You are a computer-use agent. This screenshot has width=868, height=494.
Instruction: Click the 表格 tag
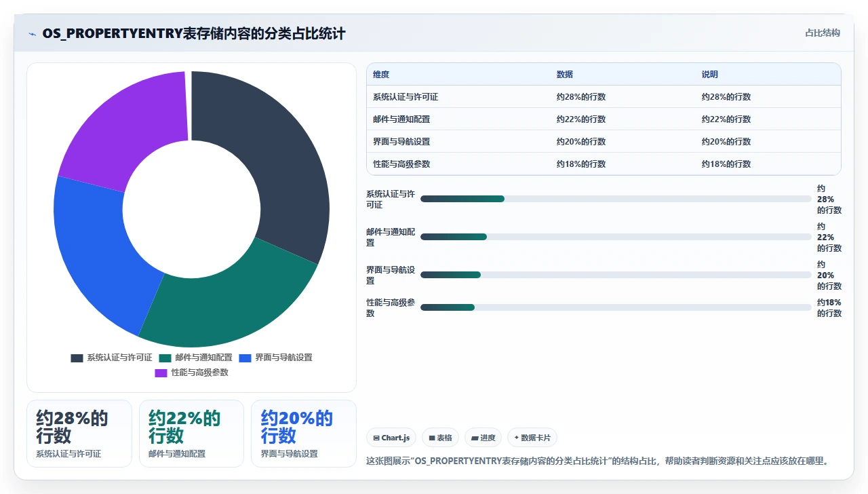coord(440,438)
